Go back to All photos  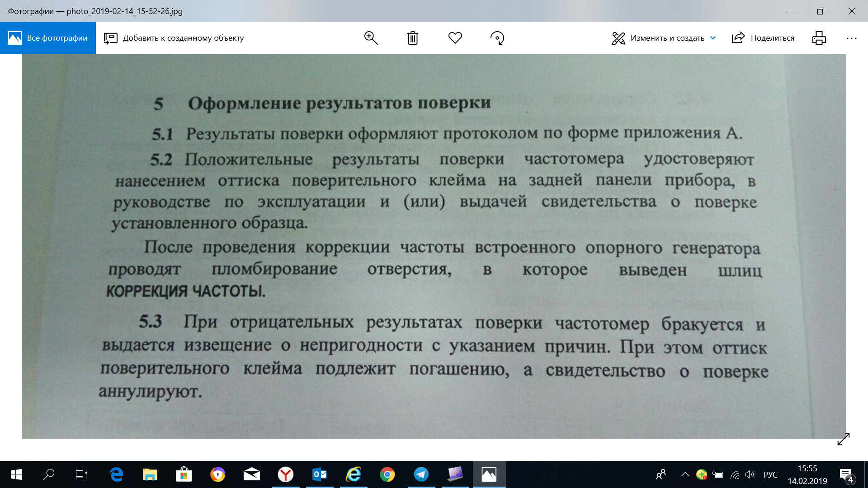[x=48, y=38]
